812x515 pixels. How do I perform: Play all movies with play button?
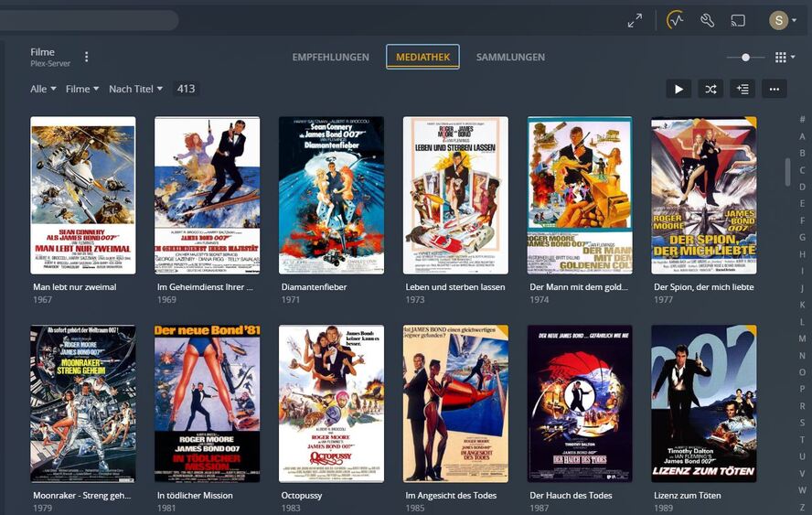coord(678,89)
